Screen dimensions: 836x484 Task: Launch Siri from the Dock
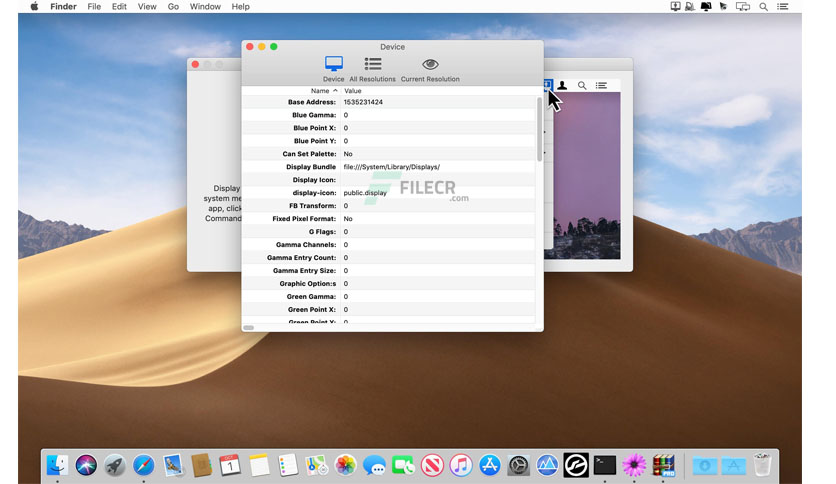click(86, 465)
